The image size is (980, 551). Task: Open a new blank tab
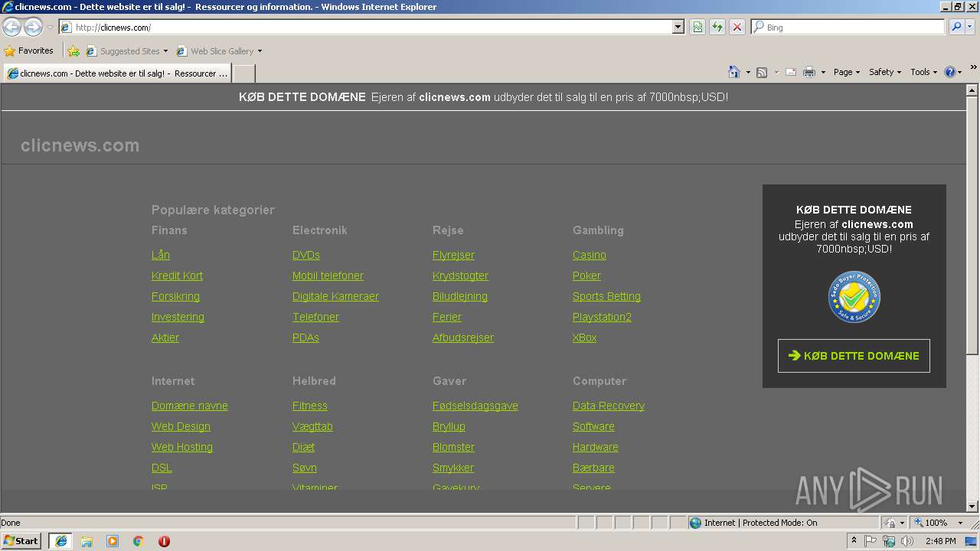(243, 73)
